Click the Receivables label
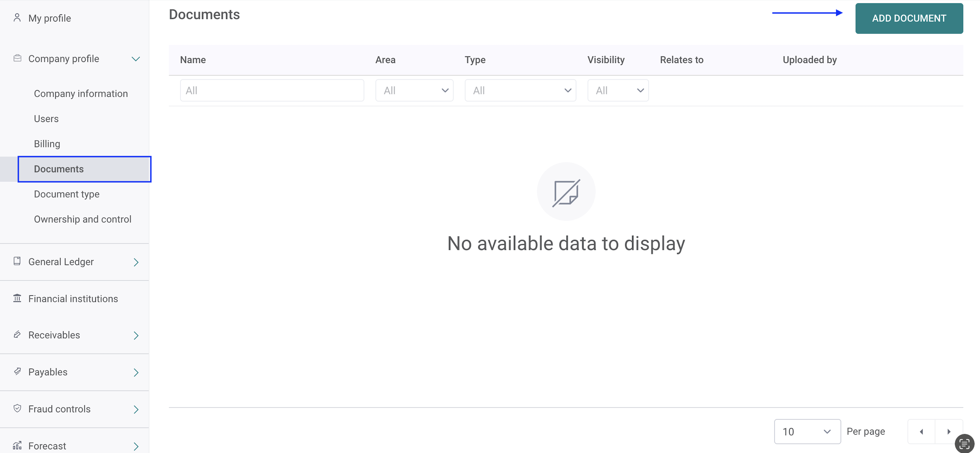The height and width of the screenshot is (453, 980). [54, 335]
